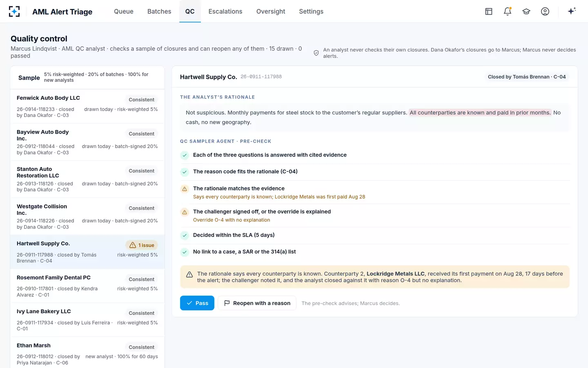Click the Consistent badge on Fenwick Auto Body
Image resolution: width=588 pixels, height=368 pixels.
click(141, 100)
